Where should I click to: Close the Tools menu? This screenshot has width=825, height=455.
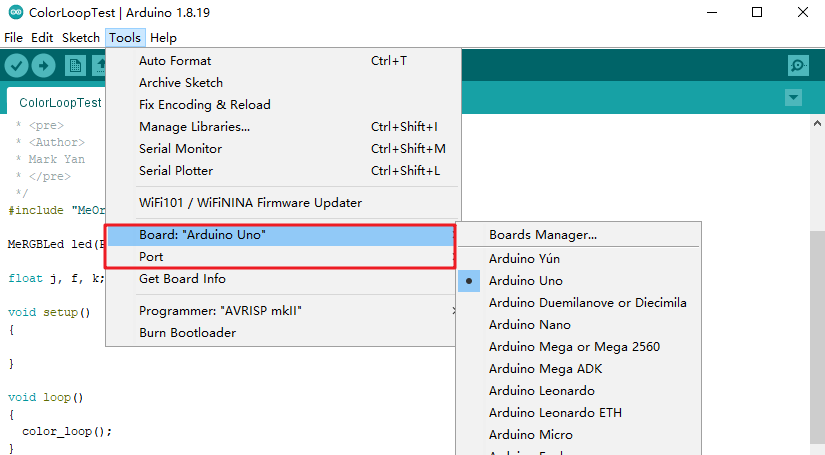[x=125, y=38]
